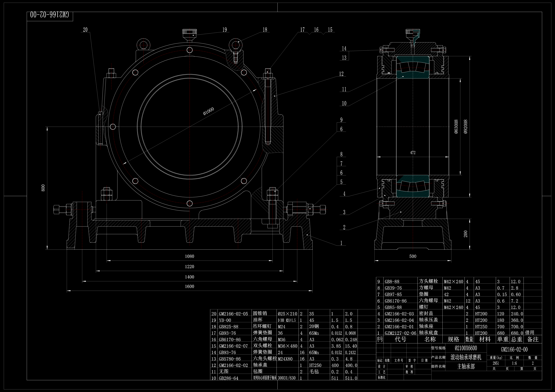The height and width of the screenshot is (392, 555).
Task: Select the 名称 column header
Action: (430, 339)
